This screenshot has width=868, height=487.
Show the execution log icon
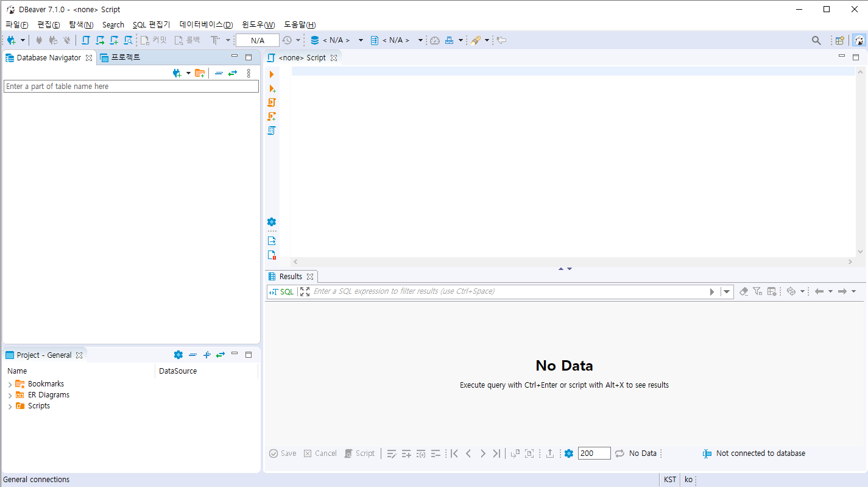click(x=272, y=255)
